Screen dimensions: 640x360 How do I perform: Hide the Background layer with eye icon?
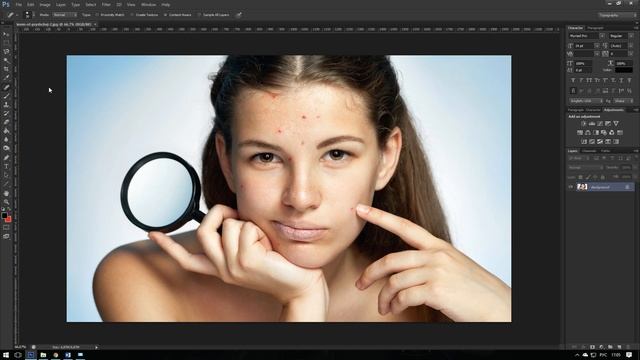tap(571, 187)
